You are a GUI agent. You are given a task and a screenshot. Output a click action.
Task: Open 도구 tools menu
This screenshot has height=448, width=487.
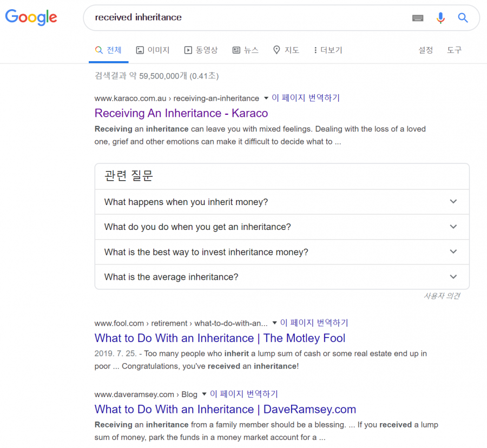click(x=454, y=50)
